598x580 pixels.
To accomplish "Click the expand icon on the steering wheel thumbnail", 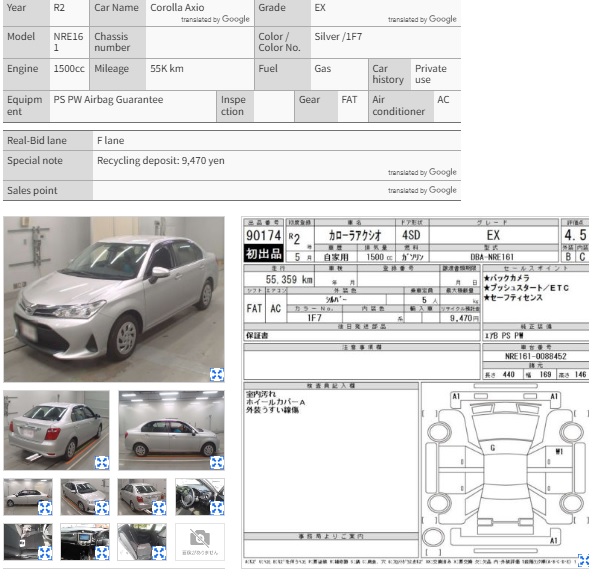I will [217, 508].
